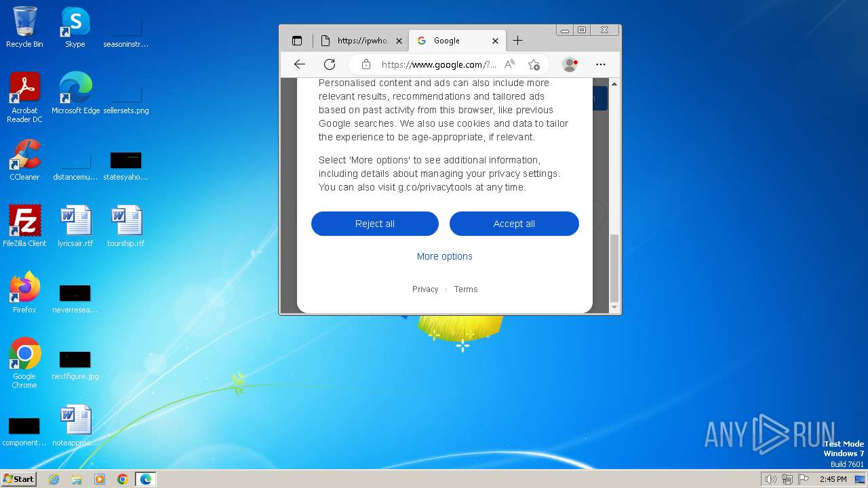Open the lyricsair.rtf document
This screenshot has width=868, height=488.
pyautogui.click(x=75, y=226)
